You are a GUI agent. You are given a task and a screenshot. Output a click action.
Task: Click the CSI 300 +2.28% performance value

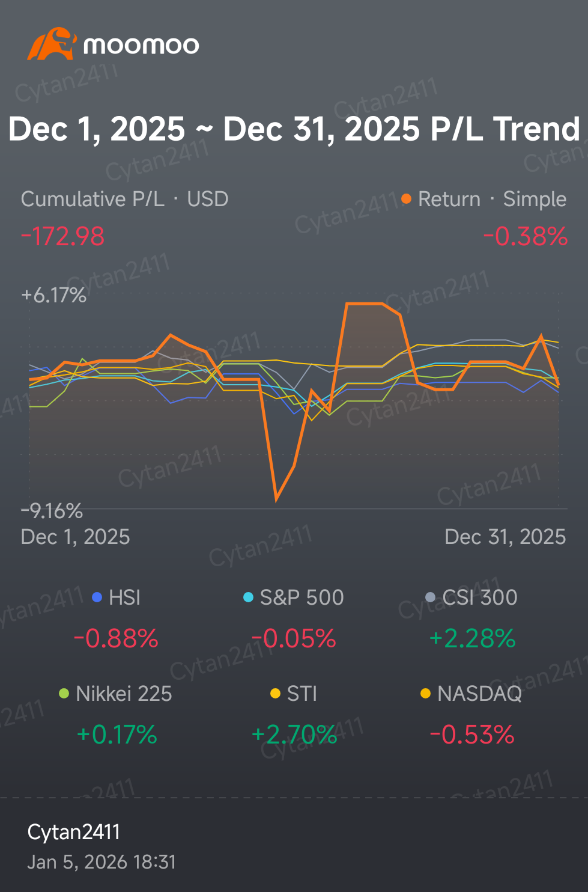(473, 638)
